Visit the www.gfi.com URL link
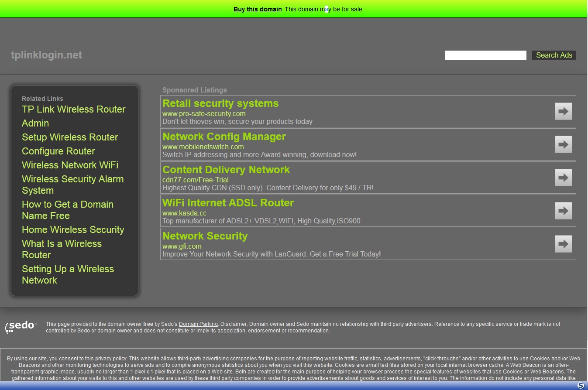The width and height of the screenshot is (588, 390). [182, 246]
